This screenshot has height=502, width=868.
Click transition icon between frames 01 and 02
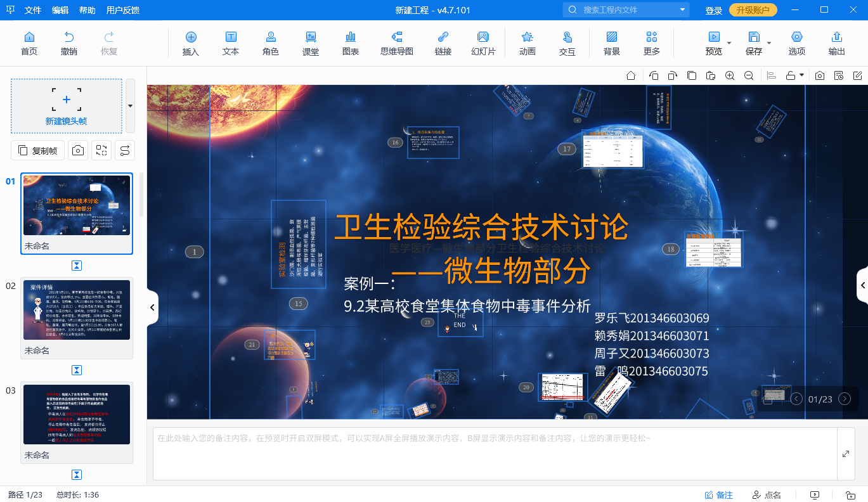[x=77, y=266]
